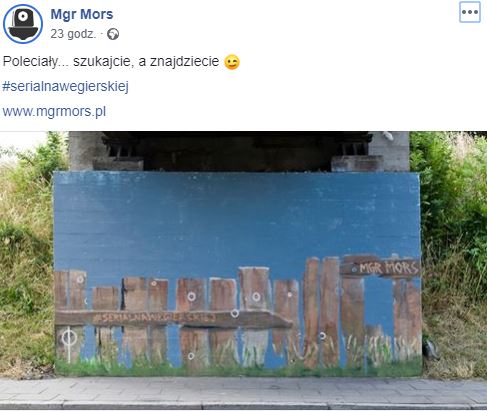
Task: Follow the #serialnawegierskiej hashtag
Action: tap(65, 86)
